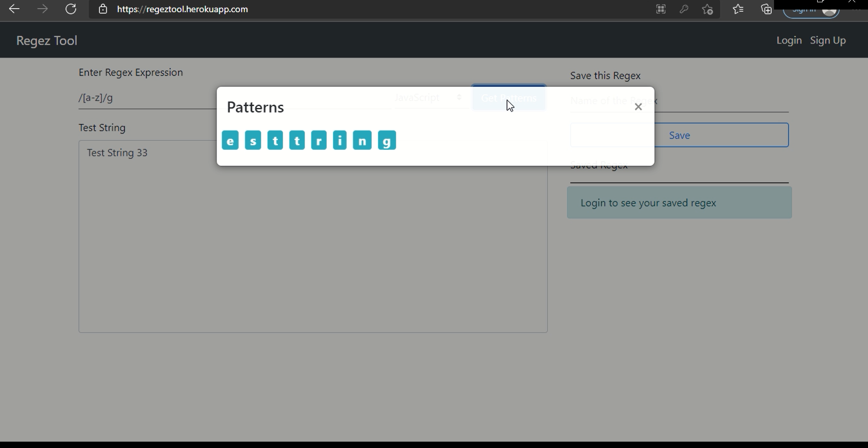This screenshot has width=868, height=448.
Task: Select the 'i' pattern badge
Action: pos(340,140)
